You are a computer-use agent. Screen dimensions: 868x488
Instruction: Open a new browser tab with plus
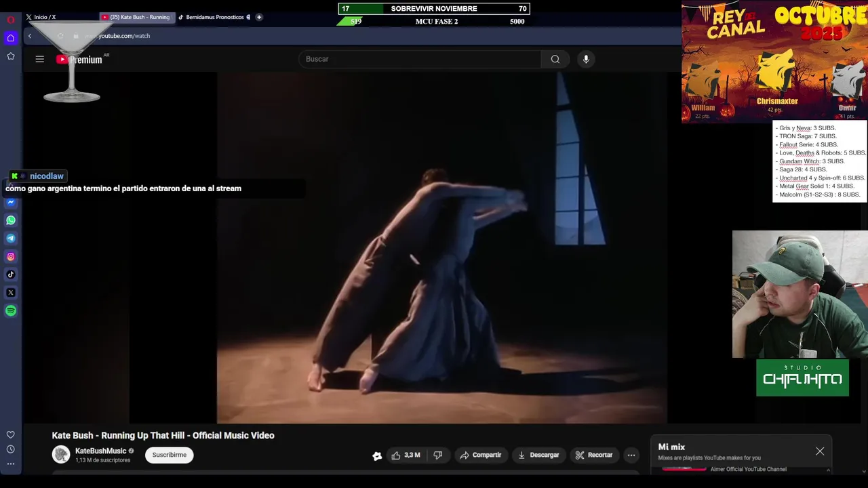tap(259, 17)
